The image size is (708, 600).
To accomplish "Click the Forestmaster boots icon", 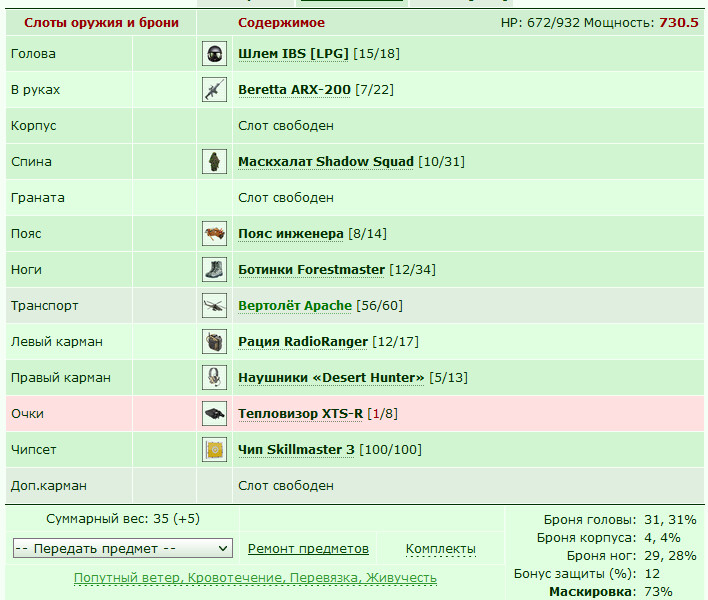I will (214, 270).
